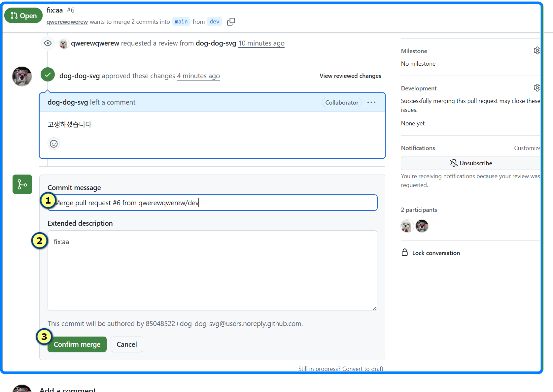Open the Milestone settings gear
Image resolution: width=553 pixels, height=392 pixels.
(536, 50)
